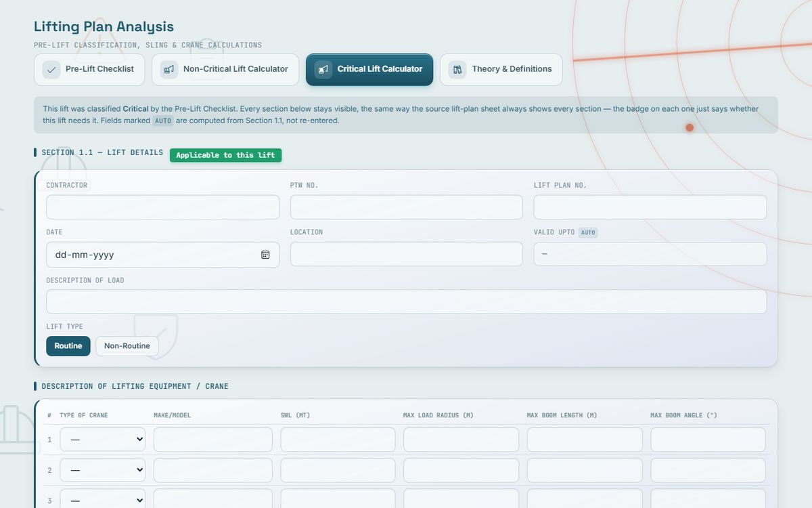Click the Contractor input field
Viewport: 812px width, 508px height.
(x=162, y=207)
